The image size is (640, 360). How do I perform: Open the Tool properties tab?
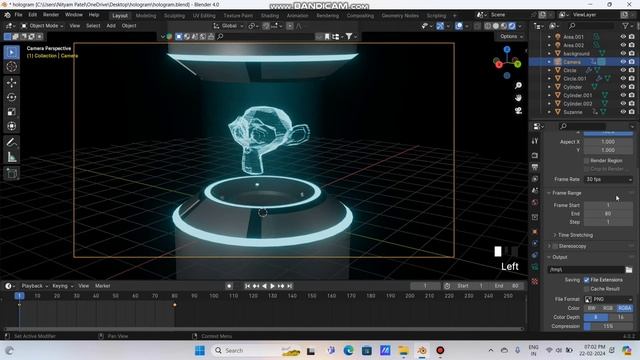pyautogui.click(x=535, y=141)
